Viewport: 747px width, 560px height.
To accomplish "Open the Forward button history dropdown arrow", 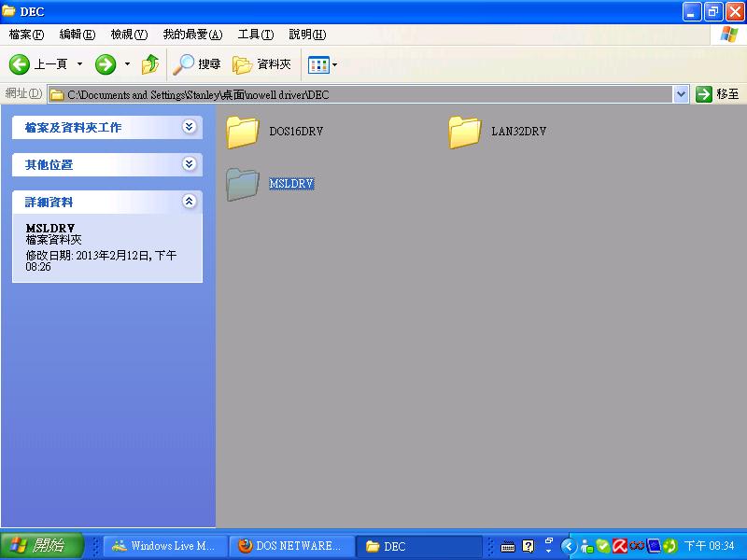I will [127, 64].
